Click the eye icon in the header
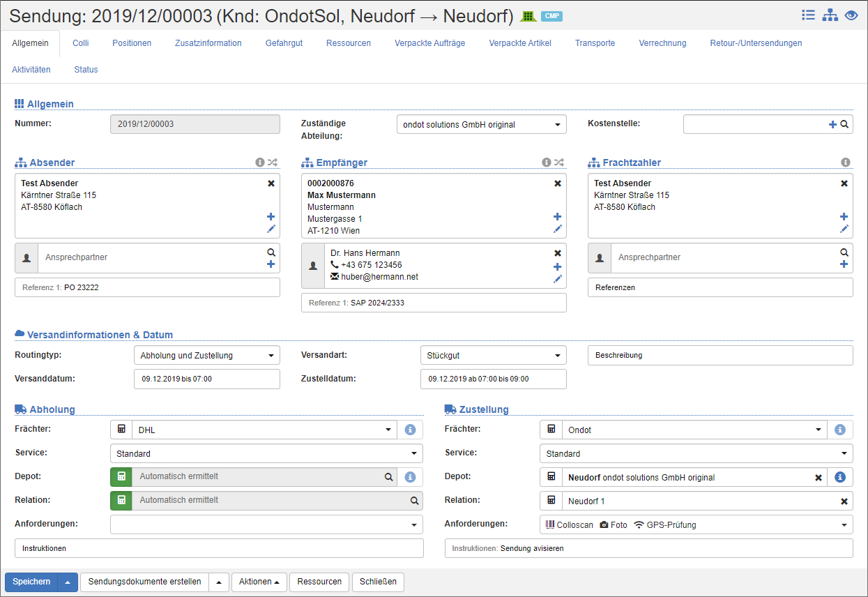This screenshot has height=597, width=868. coord(851,15)
